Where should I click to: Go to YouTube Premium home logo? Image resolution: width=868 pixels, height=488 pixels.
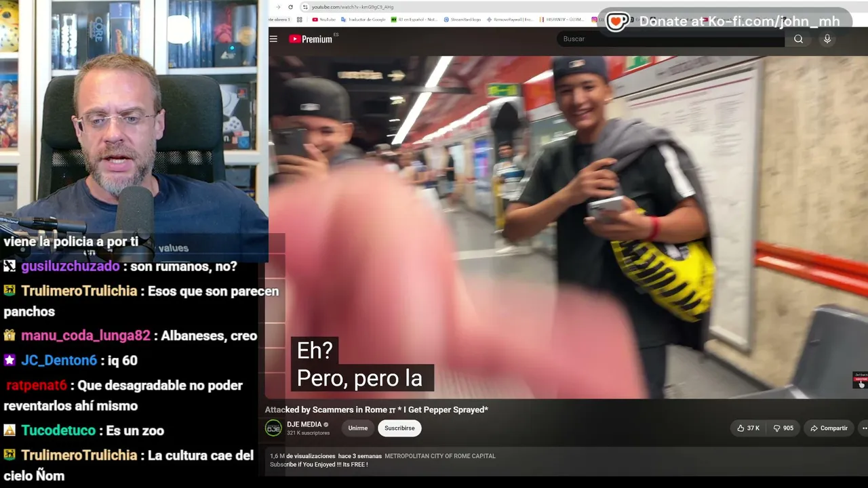pos(311,39)
